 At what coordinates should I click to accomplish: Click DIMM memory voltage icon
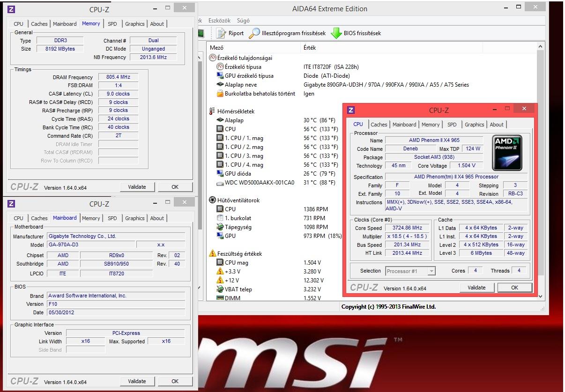[x=220, y=298]
